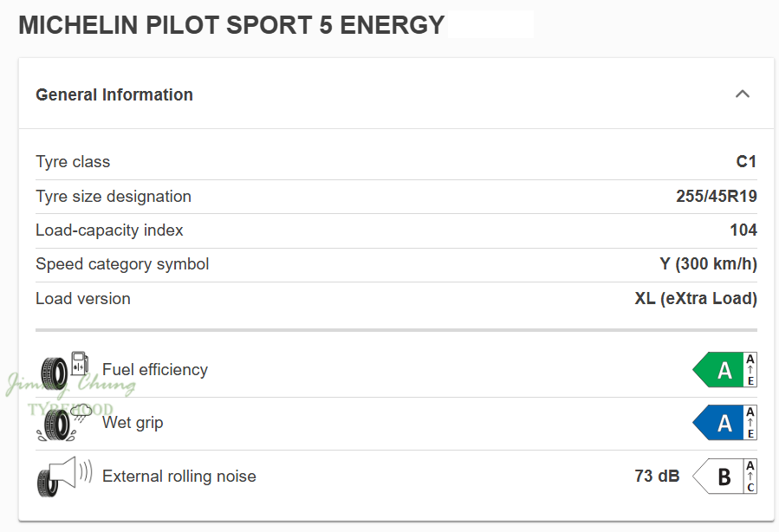The image size is (779, 532).
Task: Click the External rolling noise label
Action: point(179,476)
